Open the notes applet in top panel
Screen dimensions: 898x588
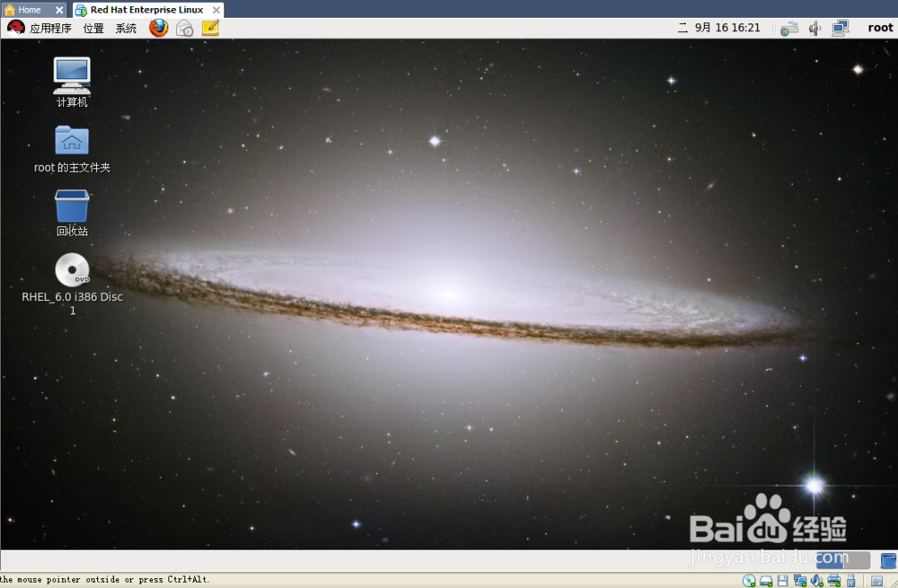pyautogui.click(x=210, y=28)
